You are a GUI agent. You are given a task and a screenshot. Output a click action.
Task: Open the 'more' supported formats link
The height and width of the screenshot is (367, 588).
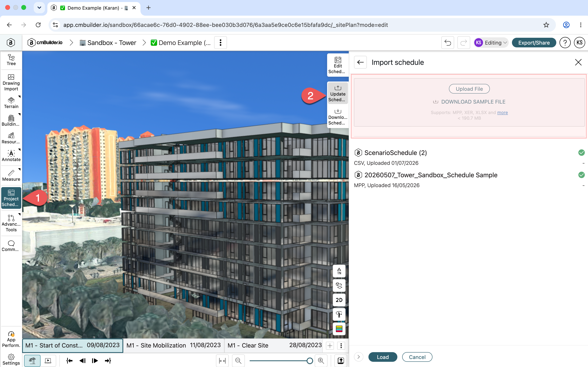(x=502, y=112)
